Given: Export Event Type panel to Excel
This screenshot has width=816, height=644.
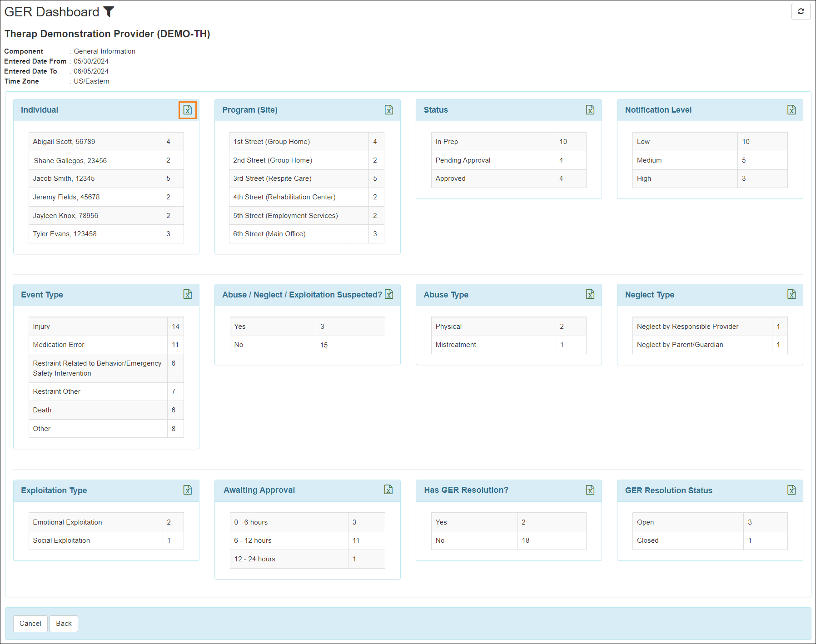Looking at the screenshot, I should click(x=188, y=294).
